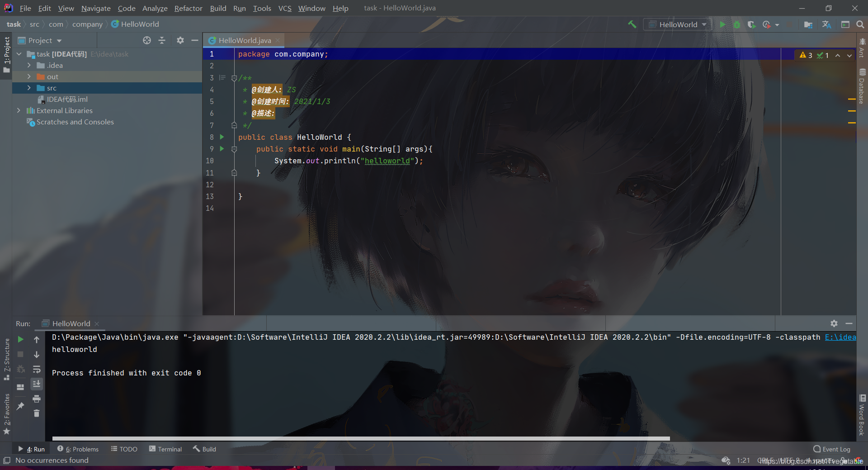Open the HelloWorld run configuration dropdown
The height and width of the screenshot is (470, 868).
pos(678,24)
